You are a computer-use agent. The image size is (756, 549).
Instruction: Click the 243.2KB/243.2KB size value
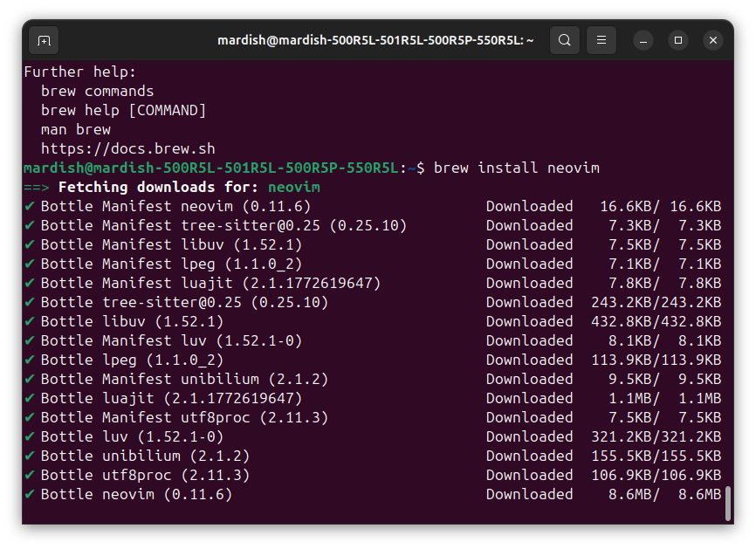coord(656,303)
